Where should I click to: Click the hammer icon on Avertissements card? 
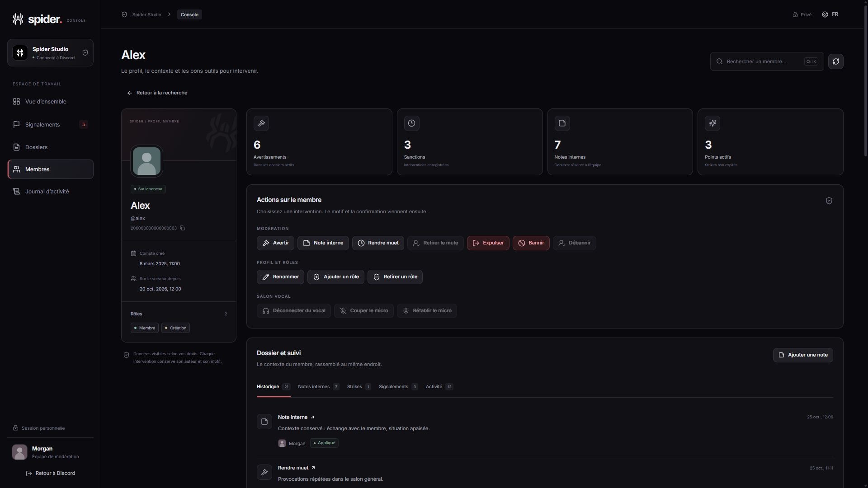(261, 123)
